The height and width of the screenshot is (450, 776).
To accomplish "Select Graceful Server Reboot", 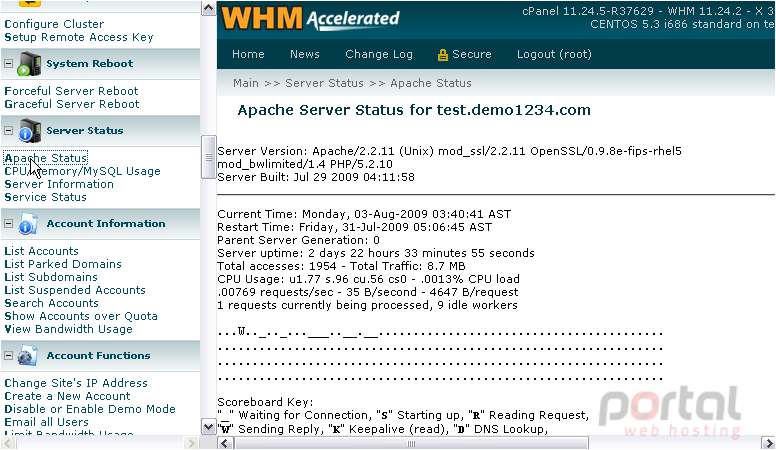I will (x=72, y=104).
